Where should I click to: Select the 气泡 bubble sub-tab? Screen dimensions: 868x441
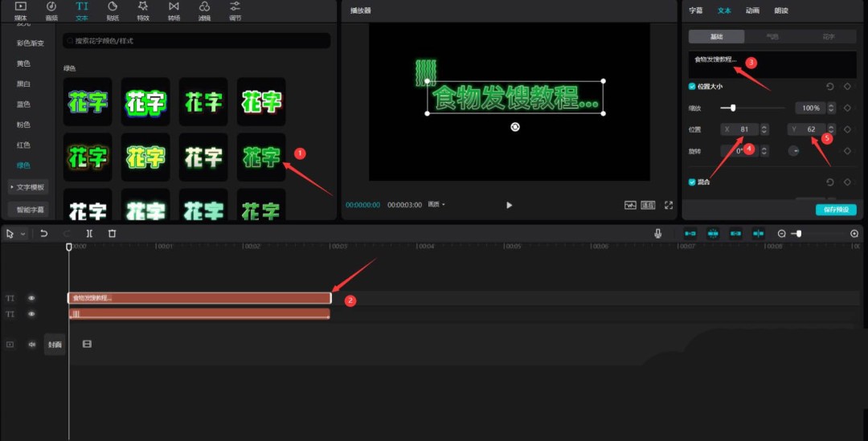click(x=772, y=36)
